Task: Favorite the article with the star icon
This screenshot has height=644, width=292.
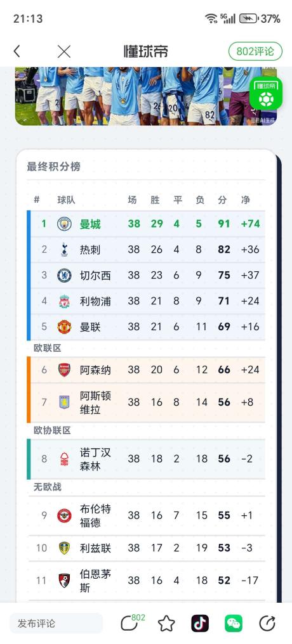Action: [x=166, y=624]
